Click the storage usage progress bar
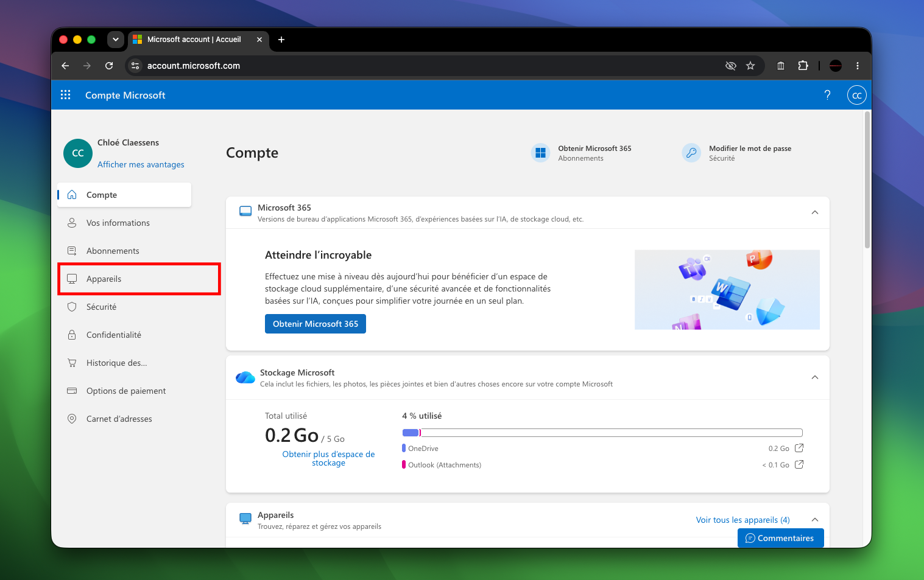Image resolution: width=924 pixels, height=580 pixels. coord(602,433)
